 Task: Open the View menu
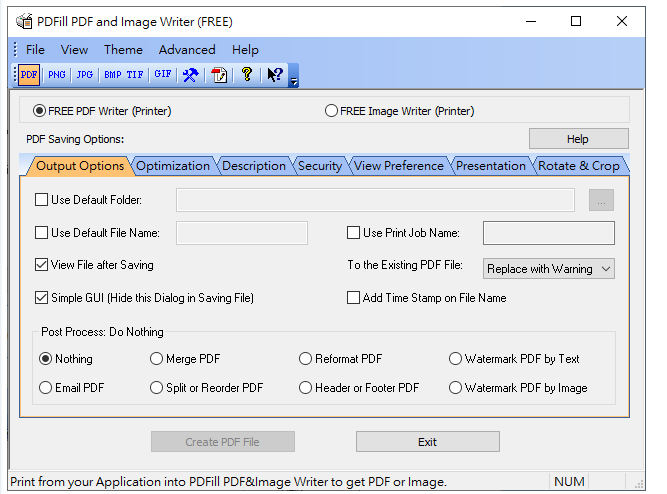(x=74, y=50)
